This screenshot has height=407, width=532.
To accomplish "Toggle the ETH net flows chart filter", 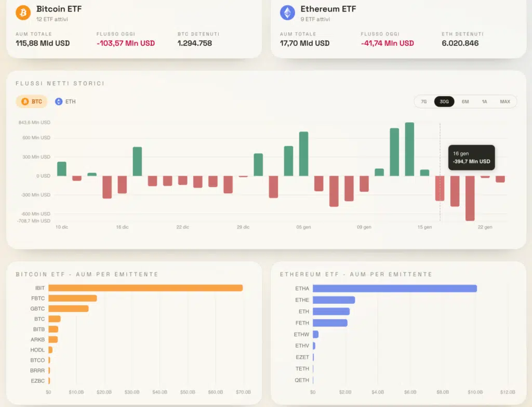I will (65, 101).
